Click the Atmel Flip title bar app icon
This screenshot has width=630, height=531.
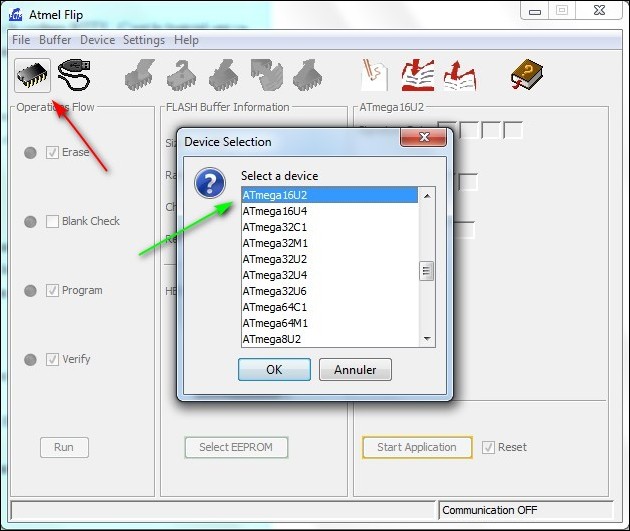(15, 15)
